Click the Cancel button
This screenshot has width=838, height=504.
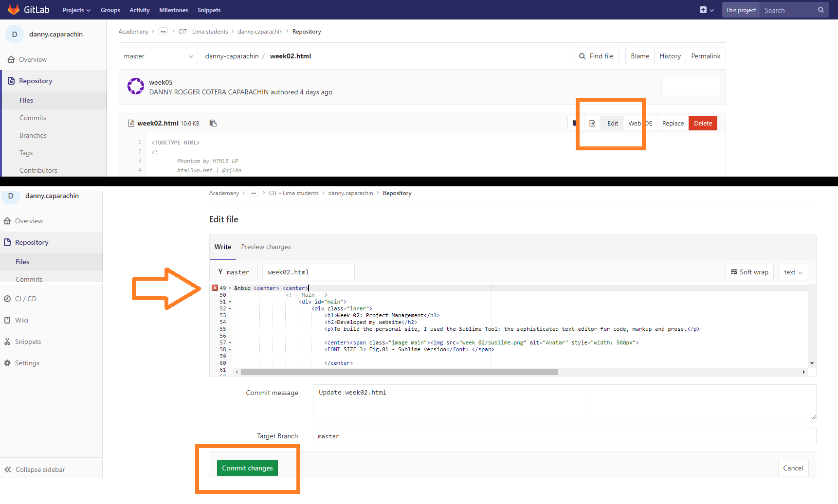(793, 468)
